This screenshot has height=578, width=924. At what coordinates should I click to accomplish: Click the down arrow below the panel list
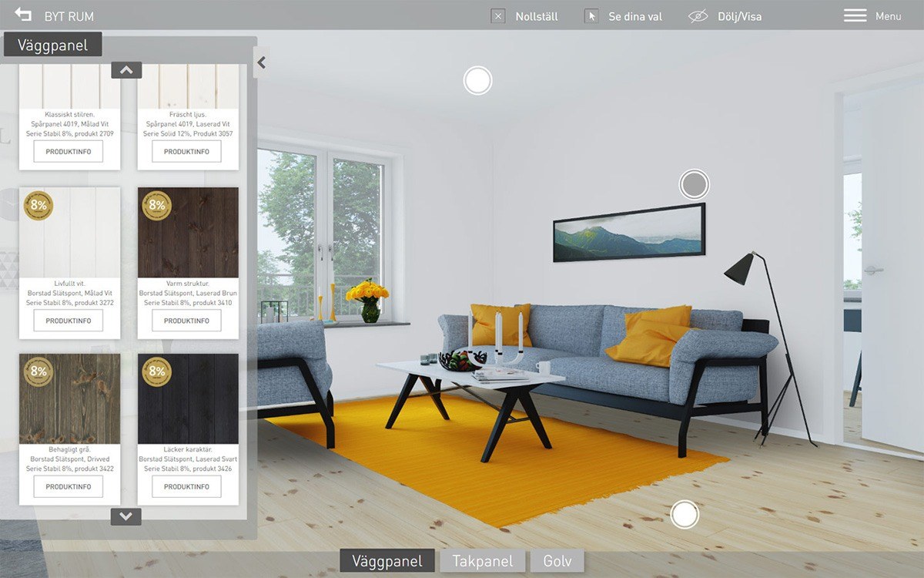(x=126, y=517)
